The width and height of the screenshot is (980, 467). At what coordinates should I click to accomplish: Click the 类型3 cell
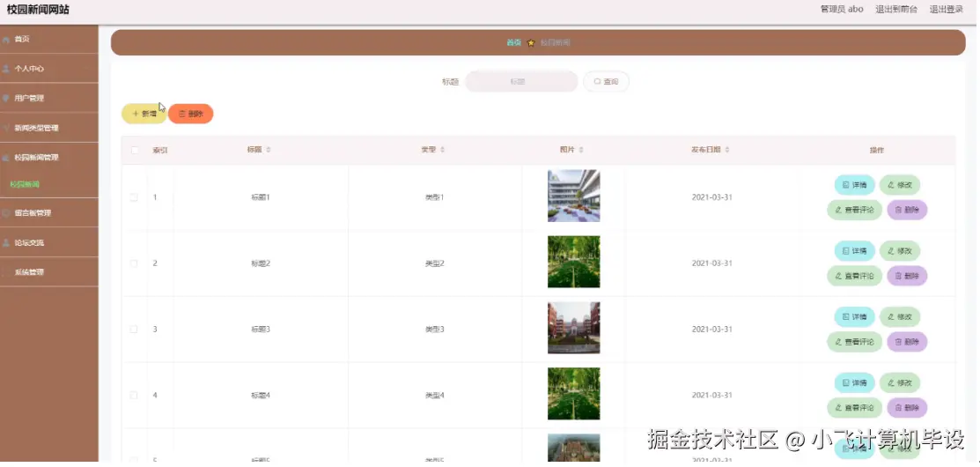[434, 330]
